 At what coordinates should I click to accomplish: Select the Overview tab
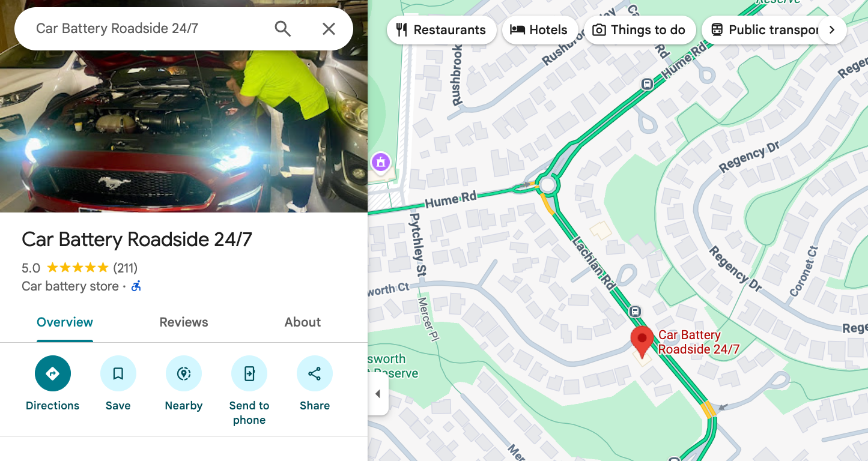coord(65,322)
